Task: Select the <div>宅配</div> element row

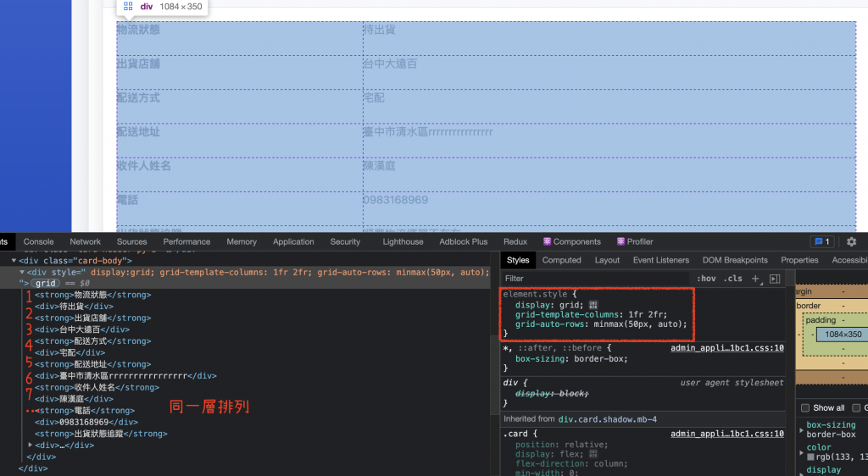Action: point(70,352)
